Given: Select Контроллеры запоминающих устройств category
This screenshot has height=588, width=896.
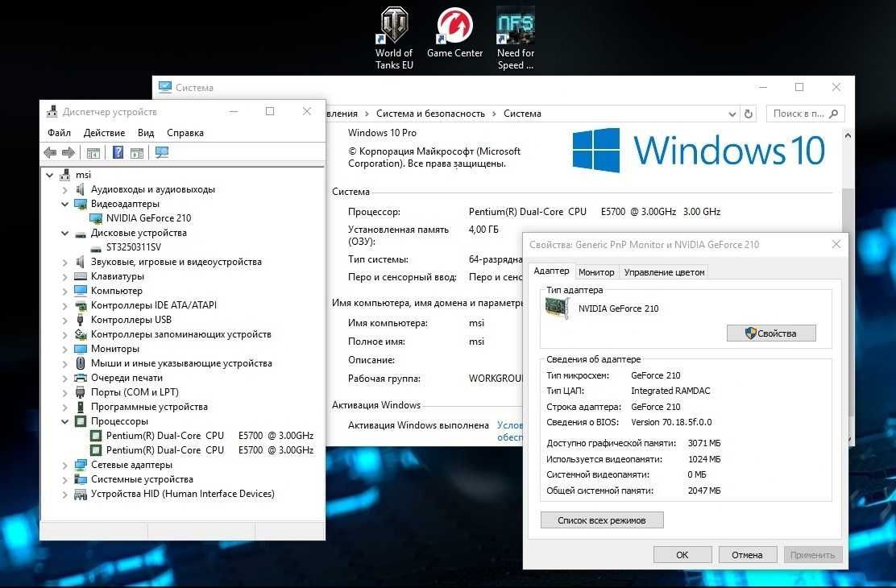Looking at the screenshot, I should (180, 334).
